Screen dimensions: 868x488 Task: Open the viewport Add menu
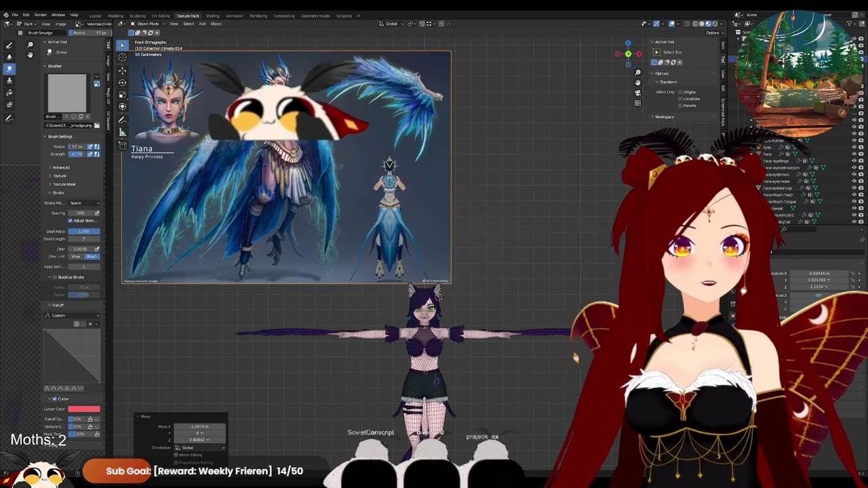[x=202, y=24]
